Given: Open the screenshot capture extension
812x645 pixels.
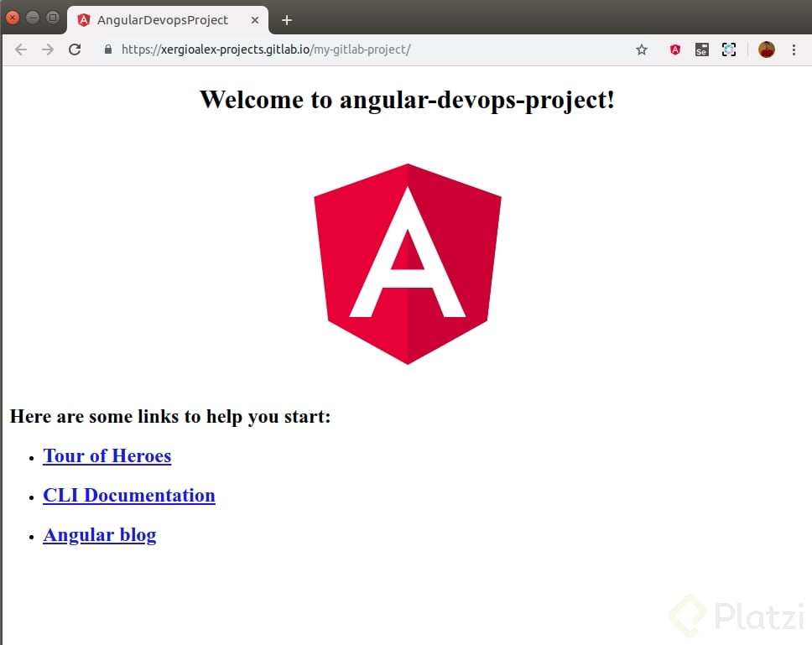Looking at the screenshot, I should 729,49.
